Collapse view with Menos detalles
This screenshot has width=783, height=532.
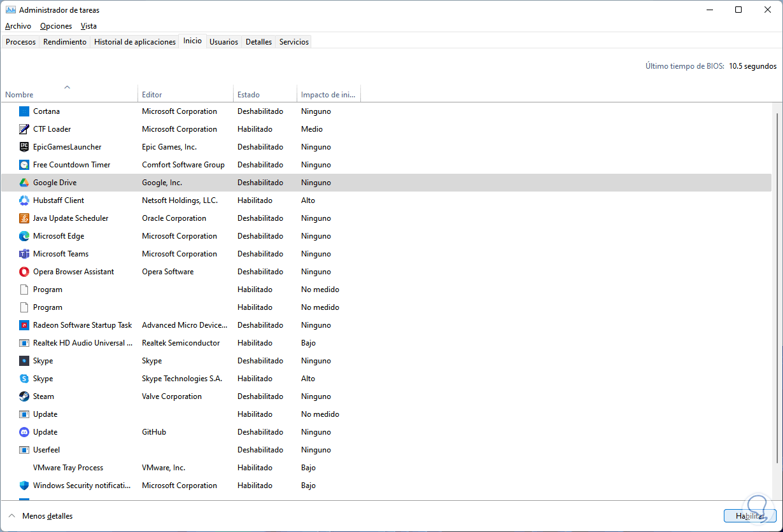pyautogui.click(x=41, y=516)
